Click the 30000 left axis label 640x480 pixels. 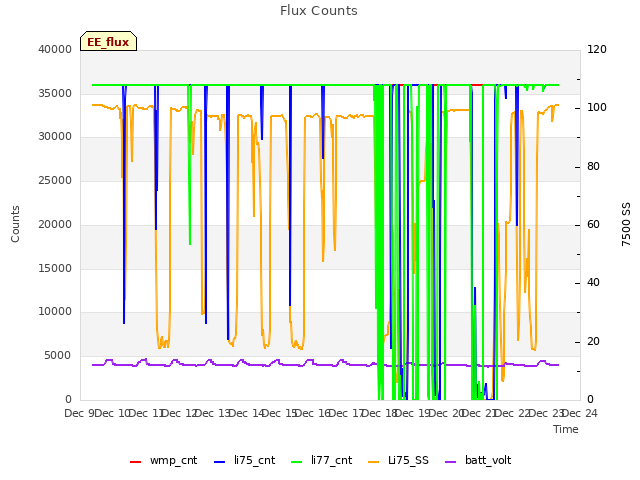click(x=55, y=137)
